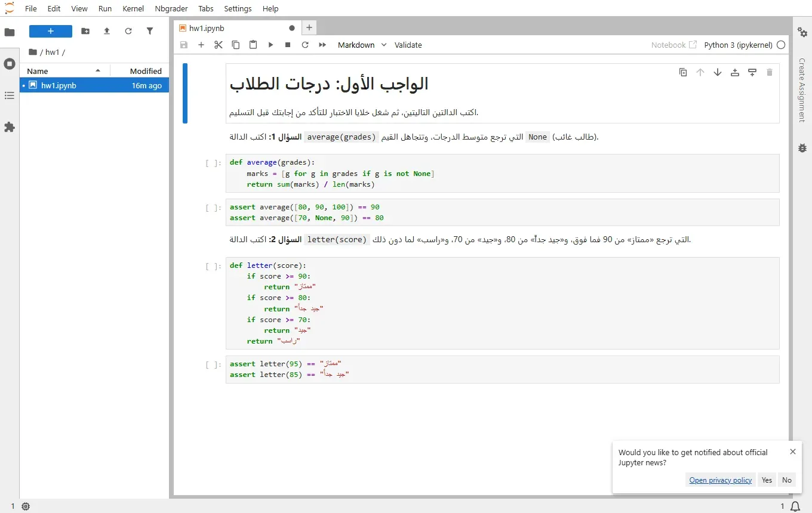This screenshot has width=812, height=513.
Task: Save the notebook with the disk icon
Action: [x=184, y=45]
